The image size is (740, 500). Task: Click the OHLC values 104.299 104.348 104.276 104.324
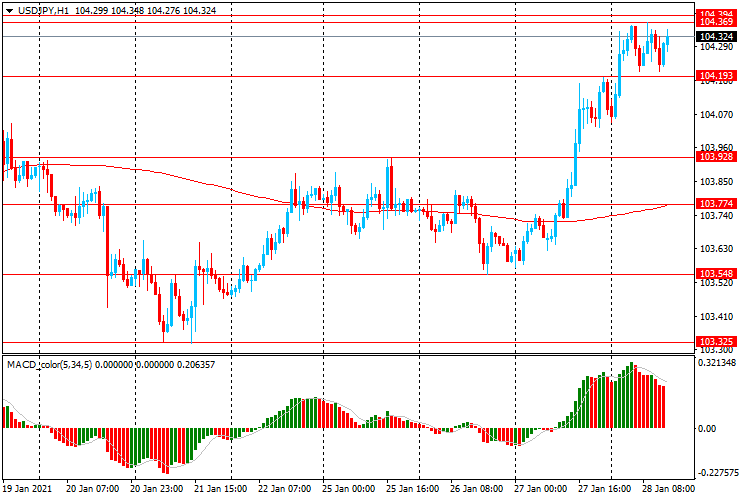(x=145, y=10)
